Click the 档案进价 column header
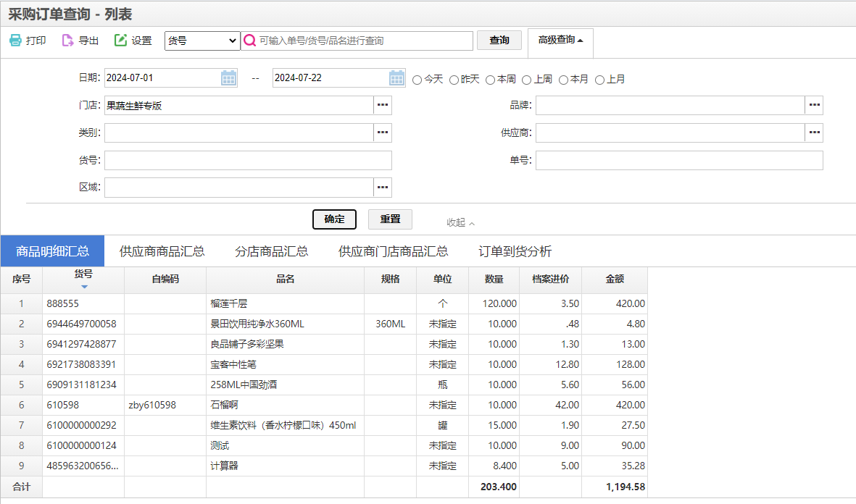856x504 pixels. click(550, 280)
